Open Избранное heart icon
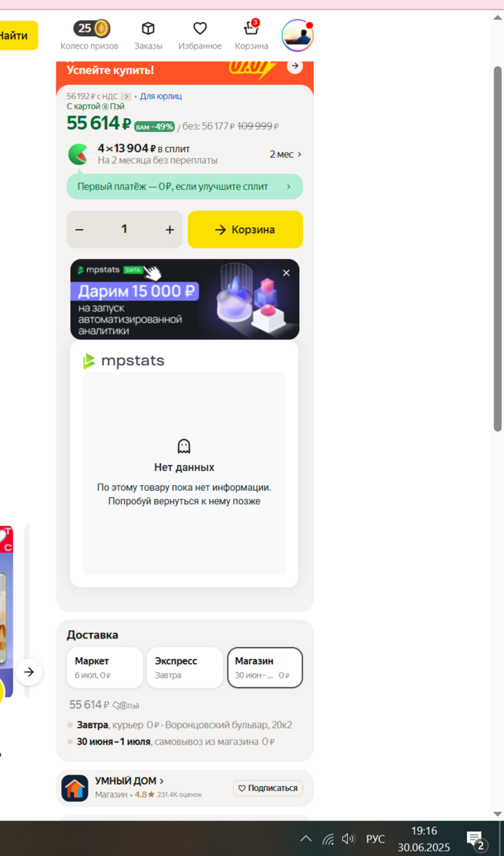 199,28
